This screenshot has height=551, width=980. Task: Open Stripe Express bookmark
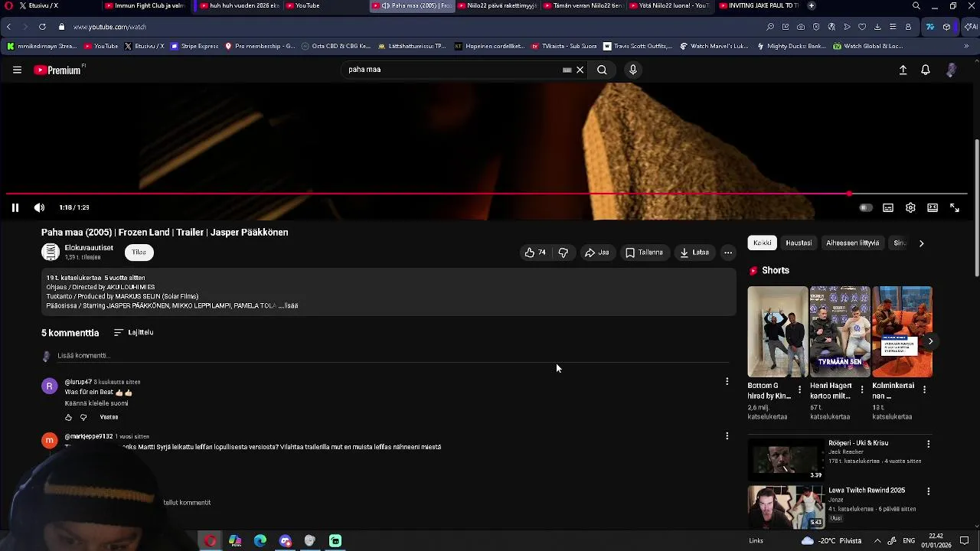click(194, 46)
